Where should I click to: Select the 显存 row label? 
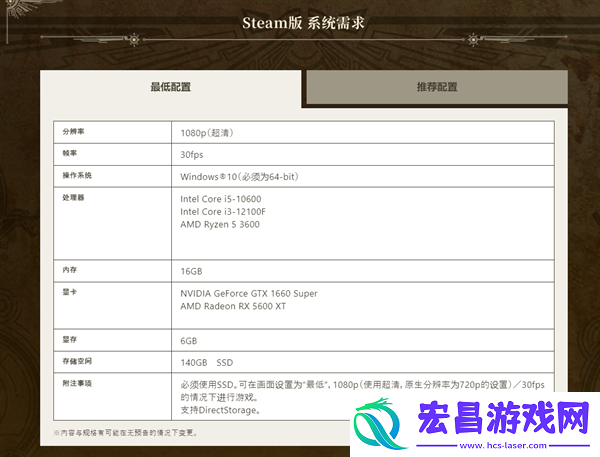(70, 339)
